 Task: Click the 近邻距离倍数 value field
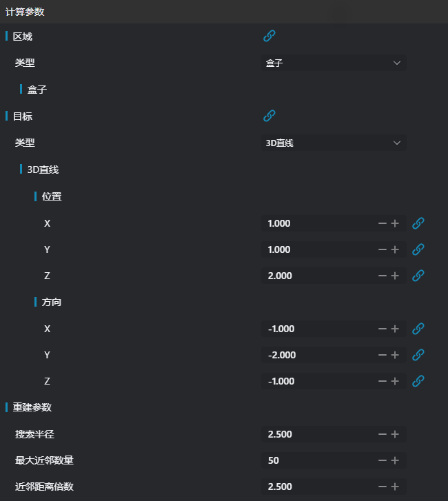pyautogui.click(x=318, y=487)
